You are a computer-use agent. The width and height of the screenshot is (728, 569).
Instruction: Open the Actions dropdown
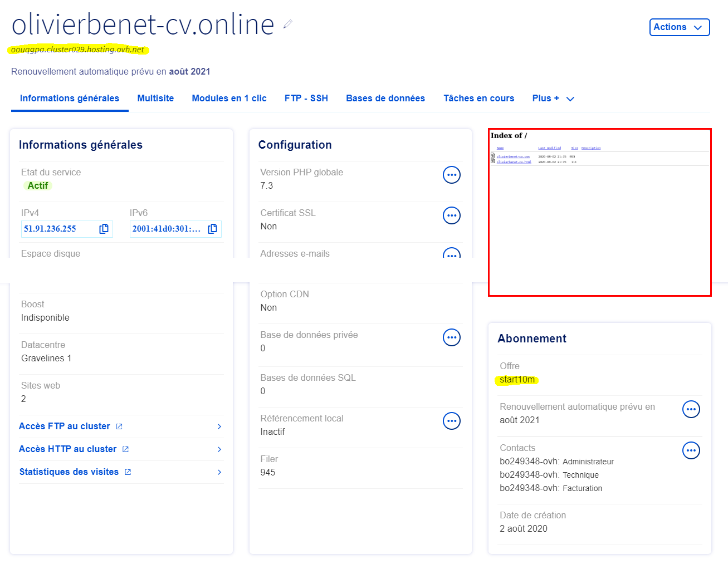pyautogui.click(x=679, y=27)
